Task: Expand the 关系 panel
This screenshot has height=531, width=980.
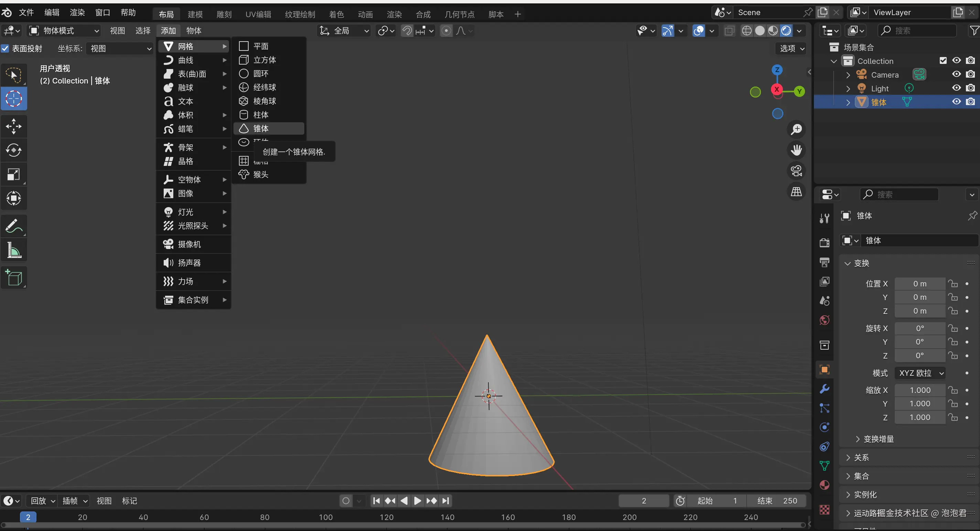Action: pyautogui.click(x=861, y=457)
